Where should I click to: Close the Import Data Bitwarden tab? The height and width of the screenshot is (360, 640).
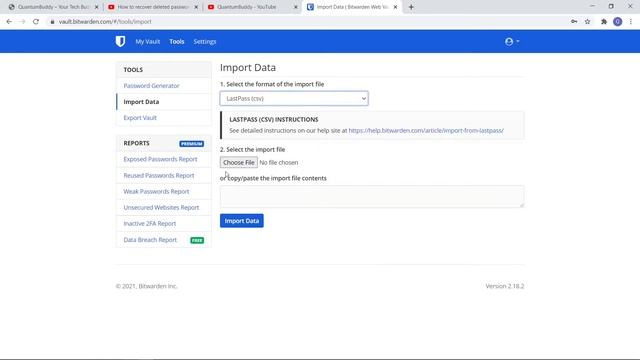pos(395,7)
